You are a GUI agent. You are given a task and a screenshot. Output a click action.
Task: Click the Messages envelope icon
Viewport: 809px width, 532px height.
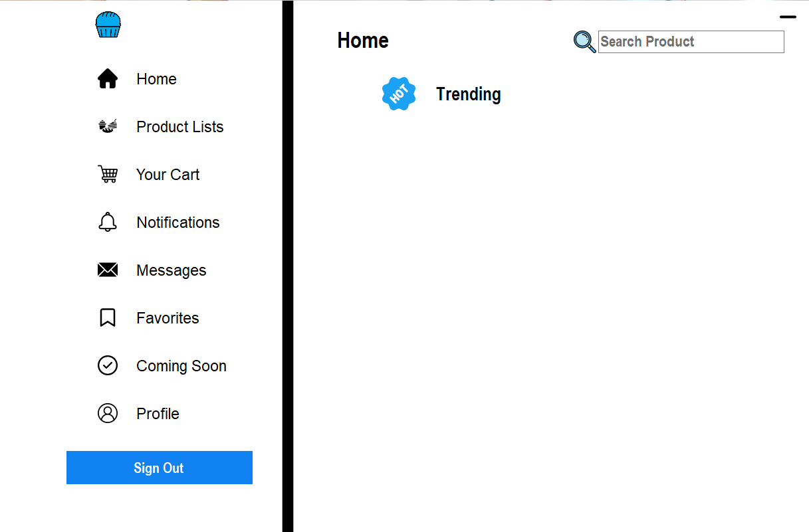(x=108, y=270)
